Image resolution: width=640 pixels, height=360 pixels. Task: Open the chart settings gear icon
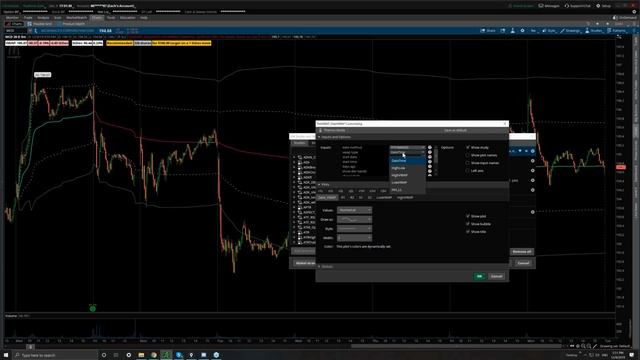click(x=522, y=31)
